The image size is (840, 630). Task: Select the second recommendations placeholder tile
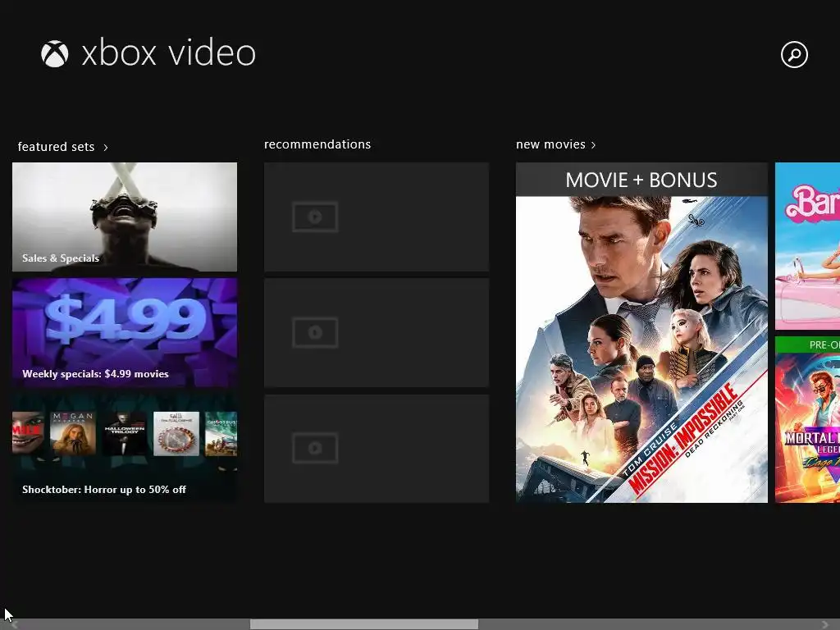pos(376,332)
